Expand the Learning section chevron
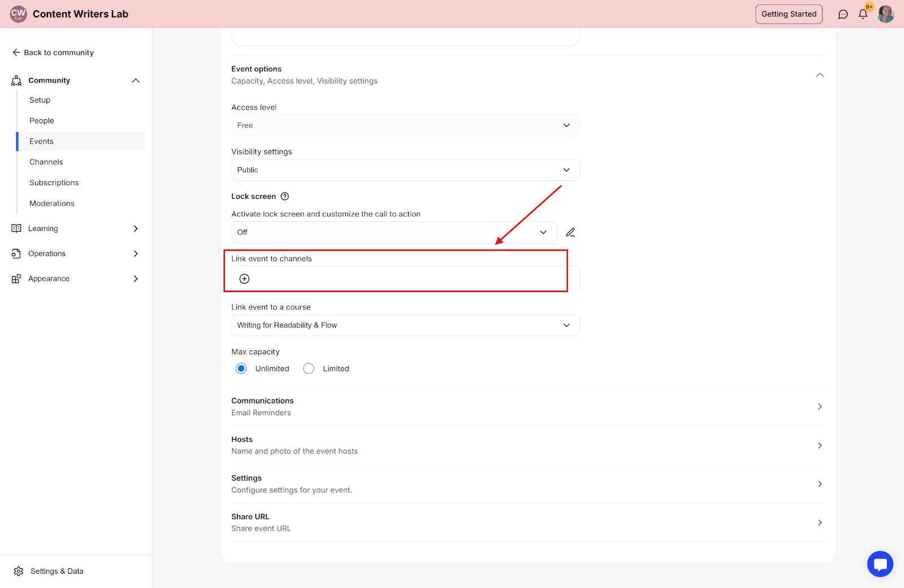Screen dimensions: 904x588 (x=136, y=229)
